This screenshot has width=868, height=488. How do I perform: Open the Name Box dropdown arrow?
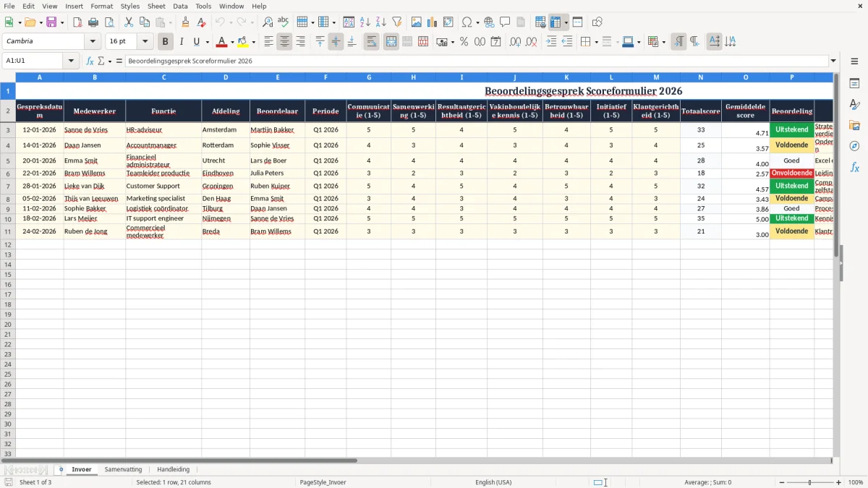[x=71, y=61]
